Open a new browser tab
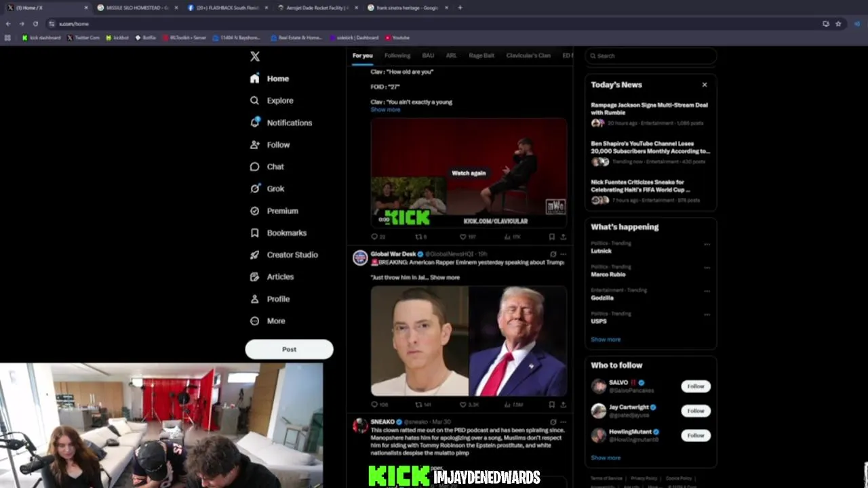The image size is (868, 488). coord(460,7)
